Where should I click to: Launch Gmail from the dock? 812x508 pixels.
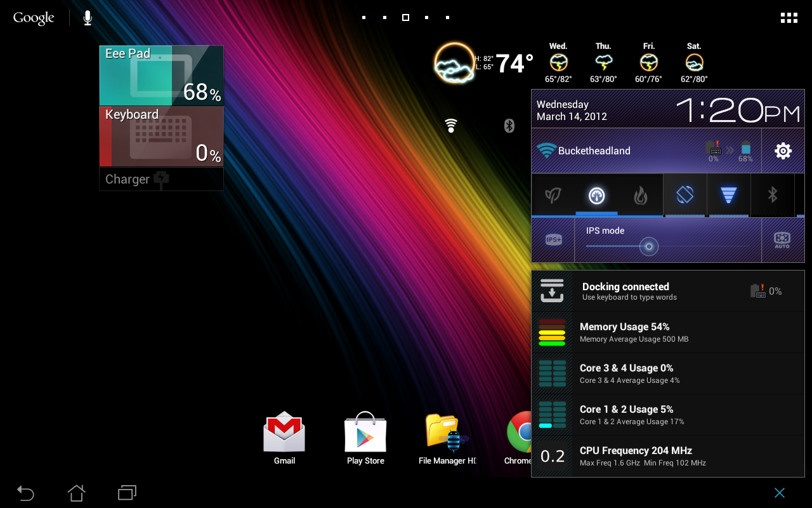[284, 434]
